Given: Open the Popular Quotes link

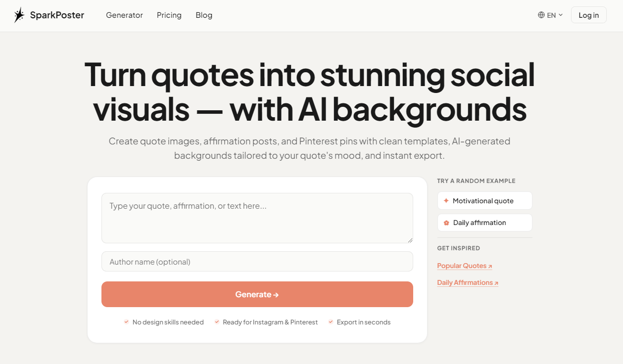Looking at the screenshot, I should [x=461, y=265].
